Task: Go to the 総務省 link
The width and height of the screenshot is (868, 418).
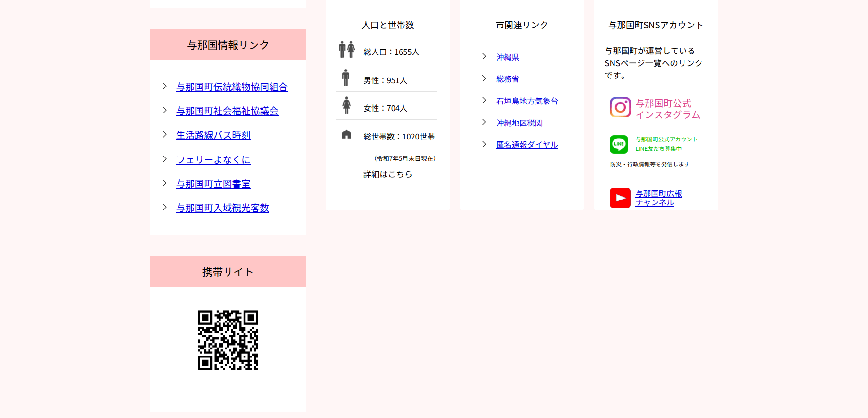Action: (507, 79)
